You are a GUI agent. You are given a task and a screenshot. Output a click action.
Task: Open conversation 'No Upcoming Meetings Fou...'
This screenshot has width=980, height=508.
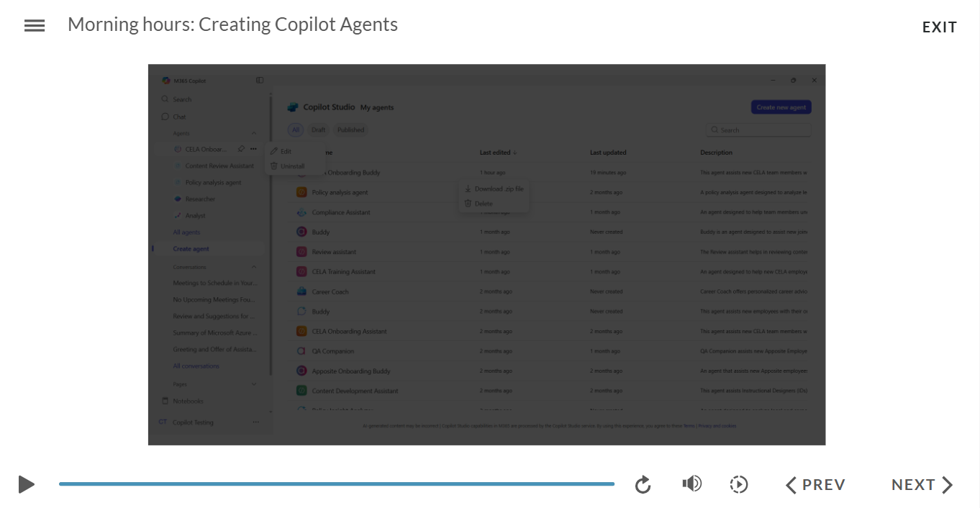click(x=214, y=300)
